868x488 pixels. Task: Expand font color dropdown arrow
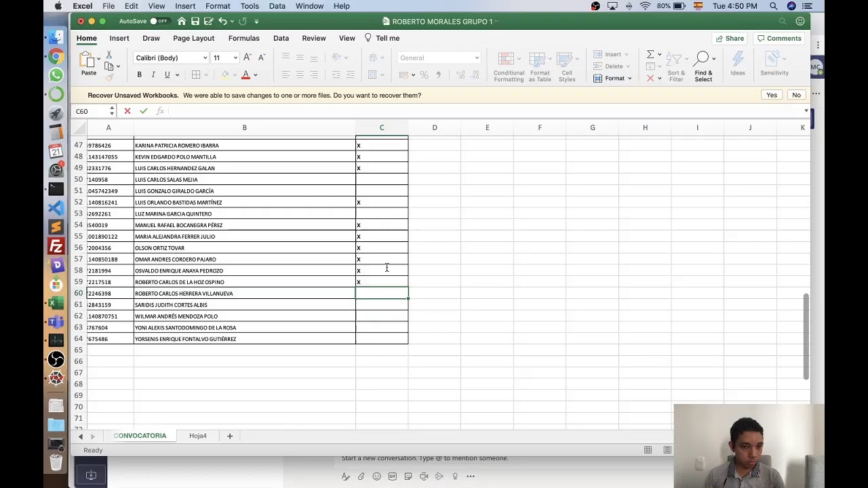click(256, 75)
